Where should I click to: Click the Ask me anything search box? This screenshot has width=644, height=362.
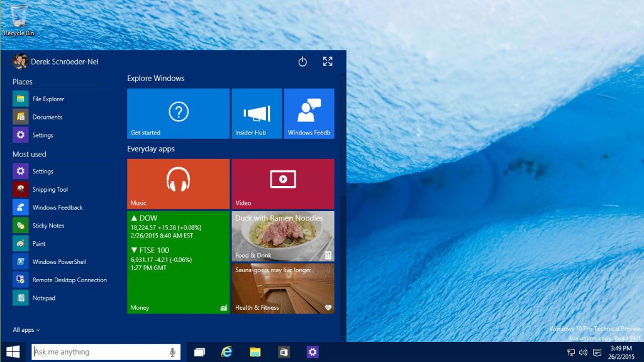(106, 352)
